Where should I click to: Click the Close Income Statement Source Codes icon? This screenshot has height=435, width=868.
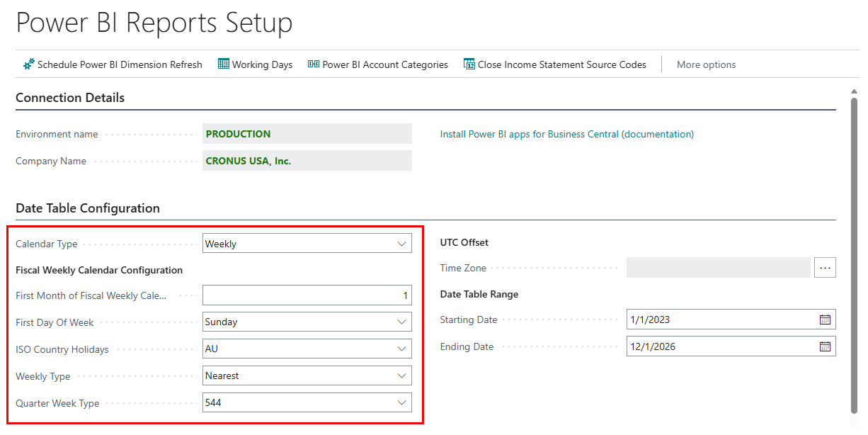[x=469, y=64]
